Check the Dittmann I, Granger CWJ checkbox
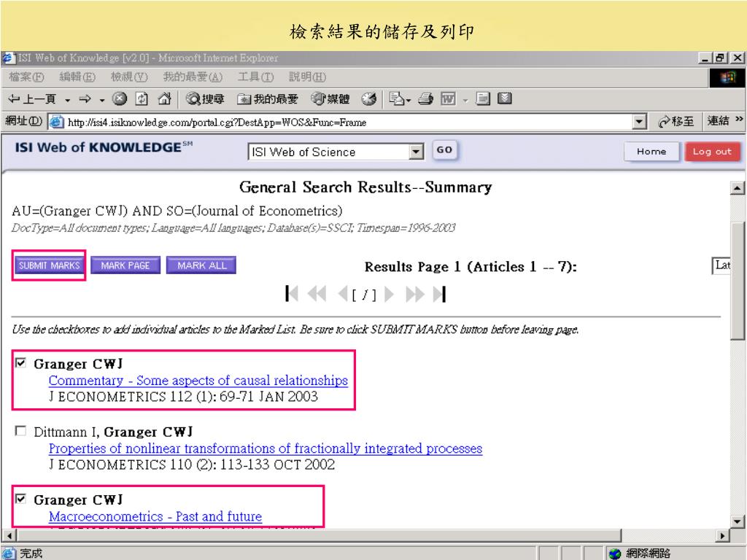Viewport: 747px width, 560px height. [x=20, y=431]
